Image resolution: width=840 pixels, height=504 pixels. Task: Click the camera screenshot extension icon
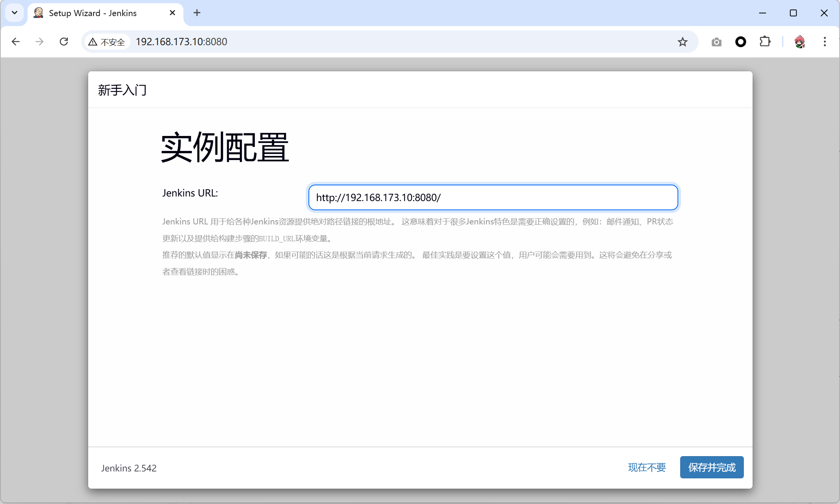click(x=716, y=42)
